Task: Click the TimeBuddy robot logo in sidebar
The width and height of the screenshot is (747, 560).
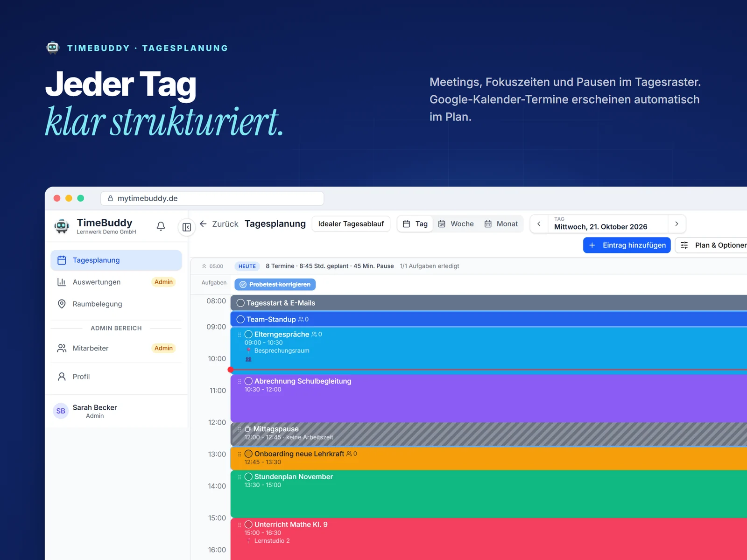Action: click(x=62, y=226)
